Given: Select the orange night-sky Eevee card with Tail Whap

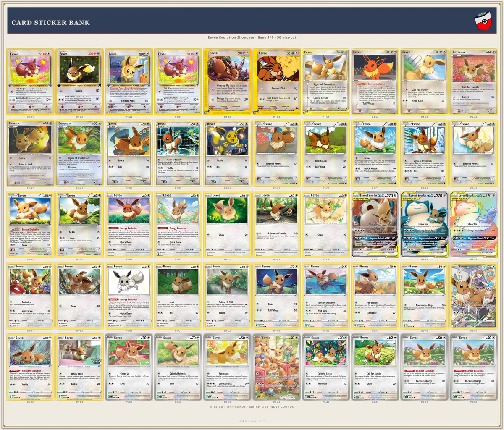Looking at the screenshot, I should click(375, 82).
